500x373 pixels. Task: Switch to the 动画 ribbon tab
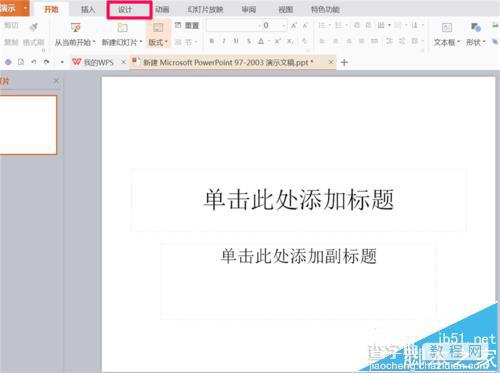[162, 9]
